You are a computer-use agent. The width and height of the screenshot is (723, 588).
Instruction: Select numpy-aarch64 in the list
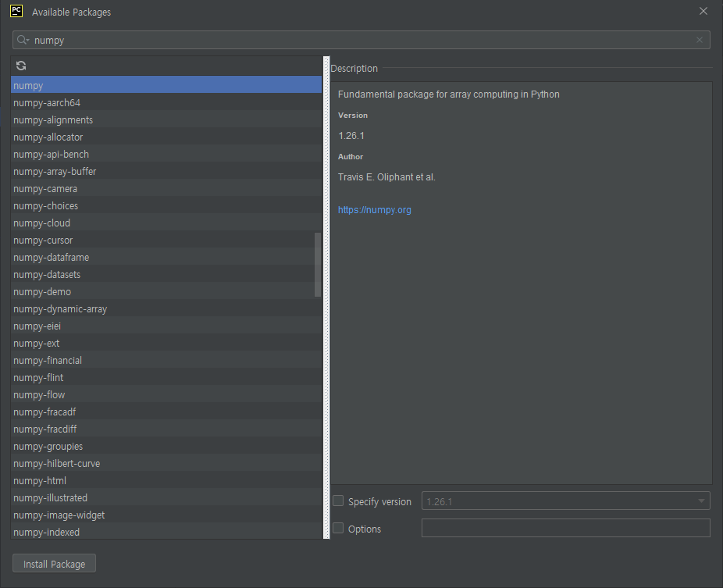(x=166, y=102)
